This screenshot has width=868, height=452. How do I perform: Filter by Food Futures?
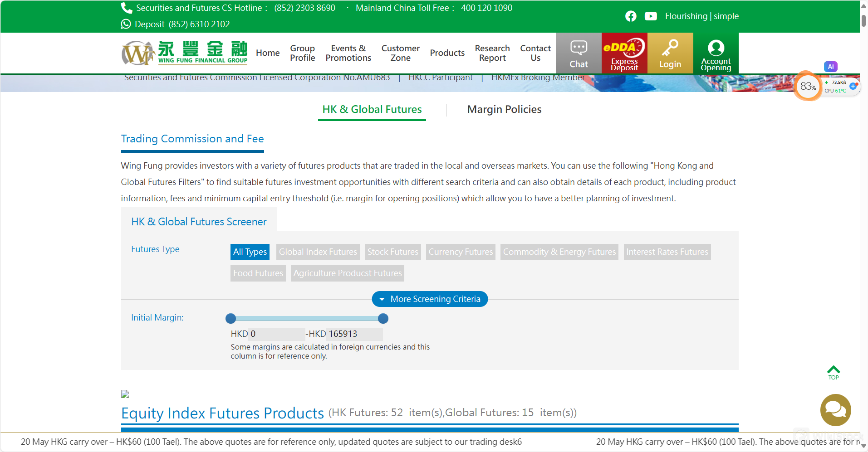pos(258,273)
